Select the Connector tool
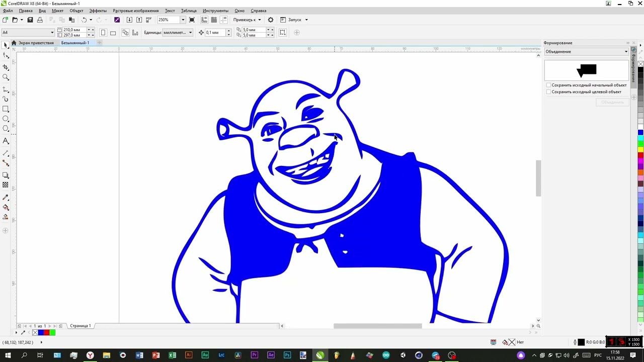This screenshot has height=362, width=644. pyautogui.click(x=6, y=163)
